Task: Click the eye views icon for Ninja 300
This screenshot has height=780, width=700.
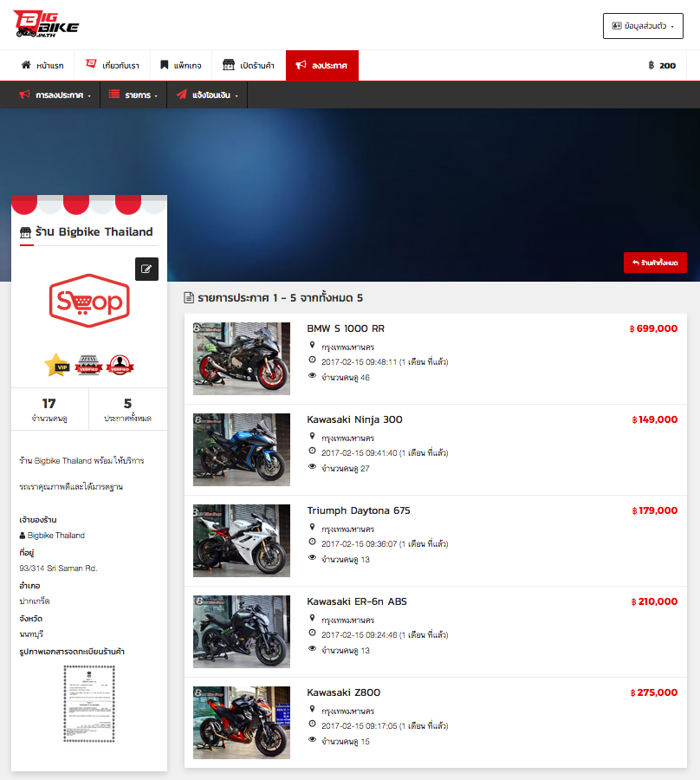Action: (x=312, y=466)
